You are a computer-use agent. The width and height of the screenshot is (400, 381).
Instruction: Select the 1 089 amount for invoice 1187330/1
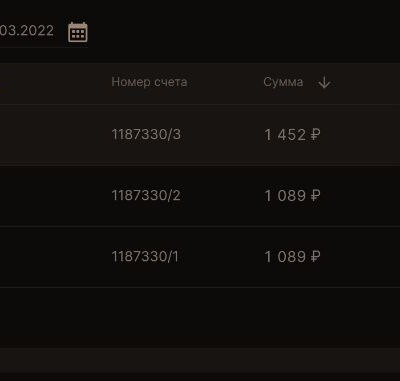(x=285, y=257)
